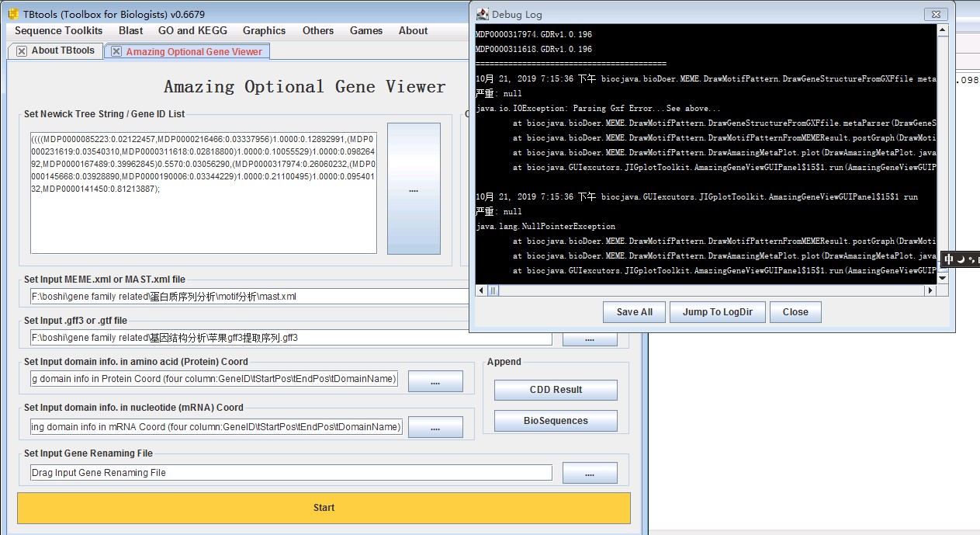This screenshot has height=535, width=980.
Task: Append a CDD Result
Action: [x=556, y=390]
